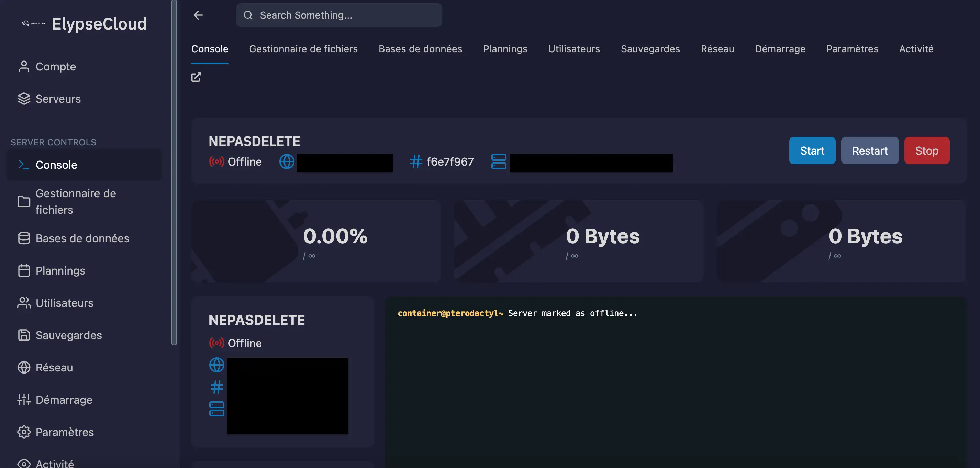Click the folder icon for Gestionnaire de fichiers
The width and height of the screenshot is (980, 468).
24,202
